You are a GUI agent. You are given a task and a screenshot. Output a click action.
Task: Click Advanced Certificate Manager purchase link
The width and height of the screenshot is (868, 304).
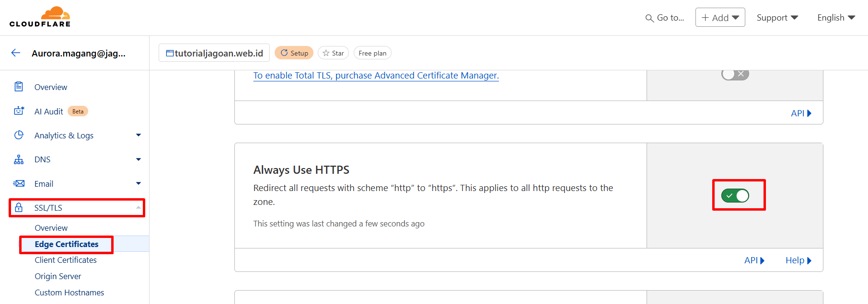[x=376, y=76]
